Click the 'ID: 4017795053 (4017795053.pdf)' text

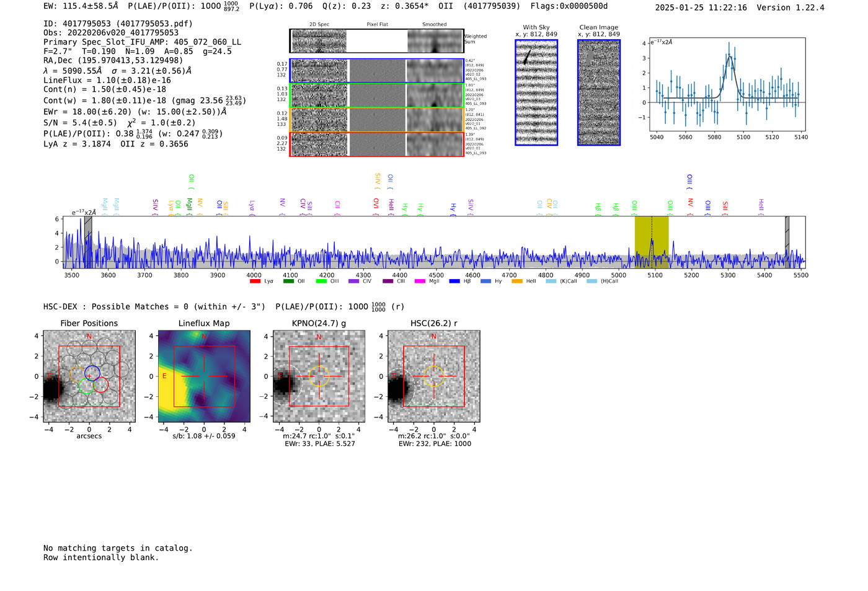(x=118, y=24)
